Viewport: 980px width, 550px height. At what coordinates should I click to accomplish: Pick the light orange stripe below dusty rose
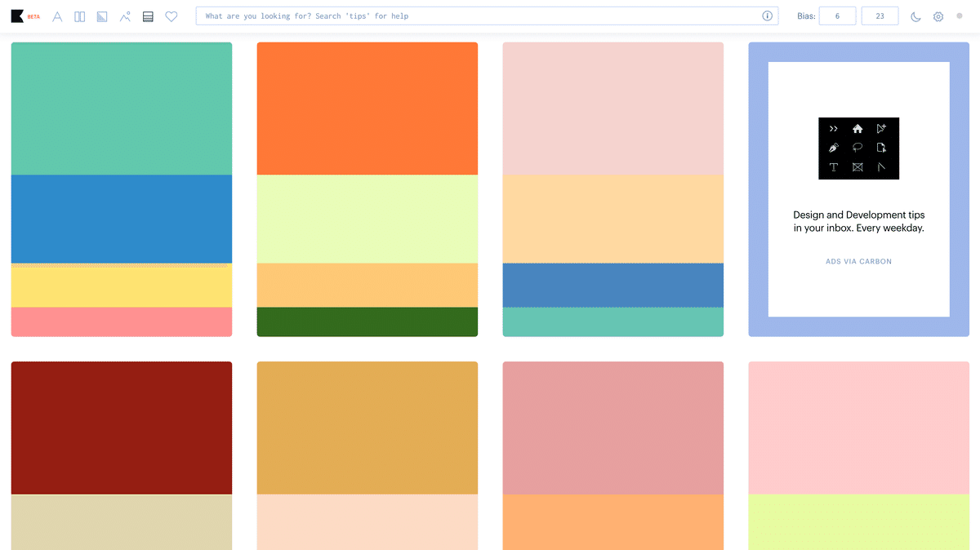(613, 522)
